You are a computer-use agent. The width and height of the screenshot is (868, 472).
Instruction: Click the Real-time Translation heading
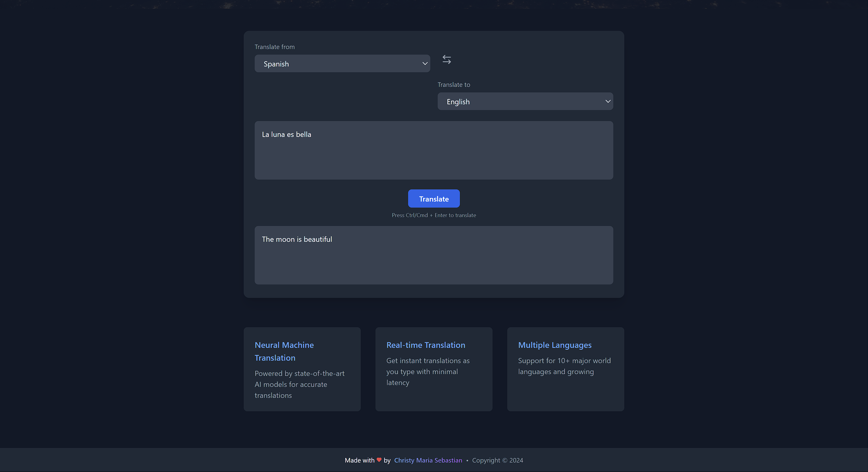pyautogui.click(x=425, y=345)
